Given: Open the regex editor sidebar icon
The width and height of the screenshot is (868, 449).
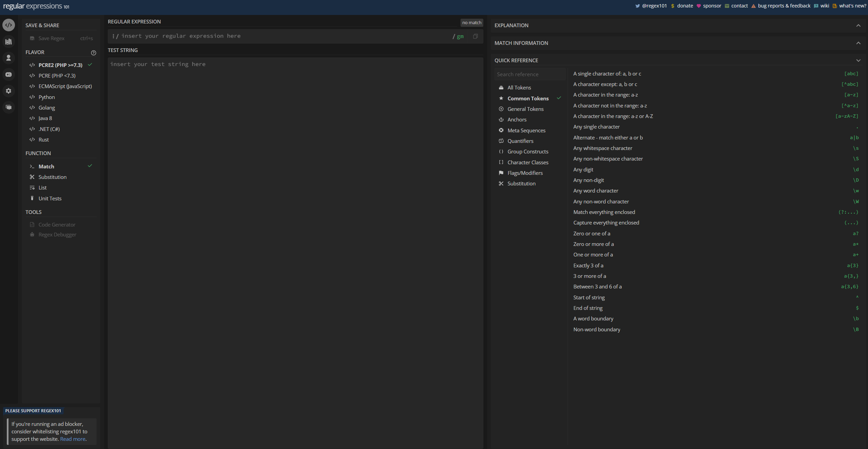Looking at the screenshot, I should click(x=9, y=25).
